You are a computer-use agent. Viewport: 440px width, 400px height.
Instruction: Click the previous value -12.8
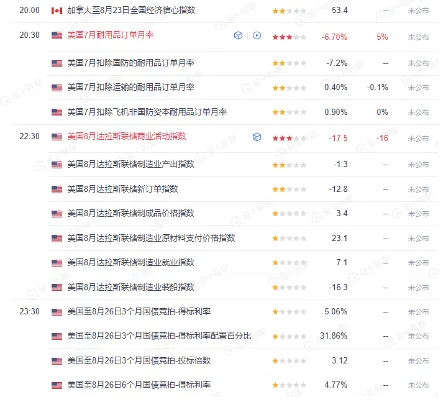tap(338, 189)
